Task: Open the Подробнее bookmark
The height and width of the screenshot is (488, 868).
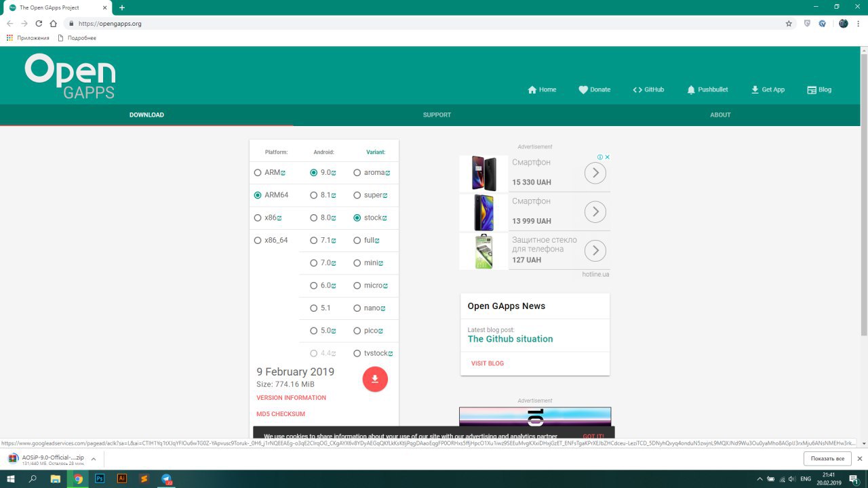Action: (77, 38)
